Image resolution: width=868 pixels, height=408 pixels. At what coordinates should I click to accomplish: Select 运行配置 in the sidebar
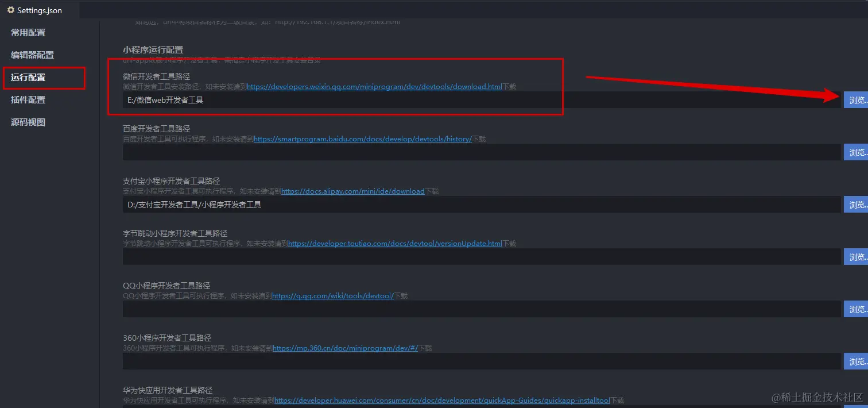[x=28, y=78]
